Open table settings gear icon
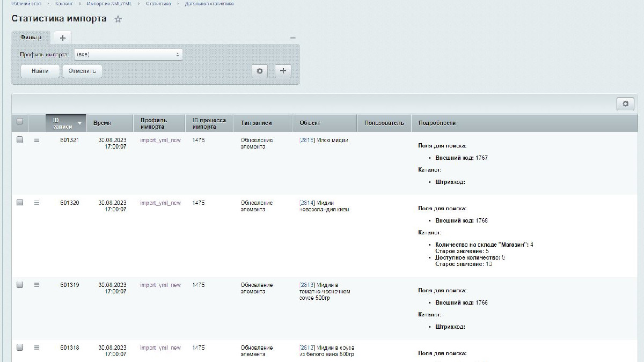This screenshot has width=644, height=362. (x=625, y=104)
